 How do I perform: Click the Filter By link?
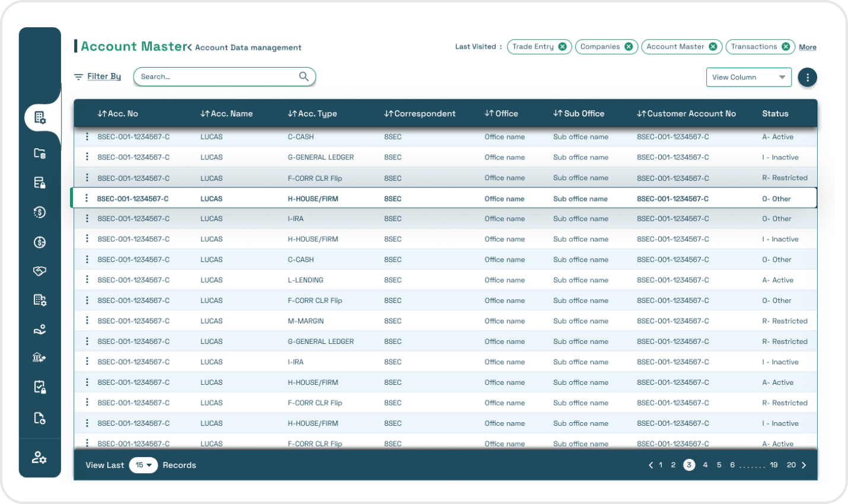tap(104, 76)
